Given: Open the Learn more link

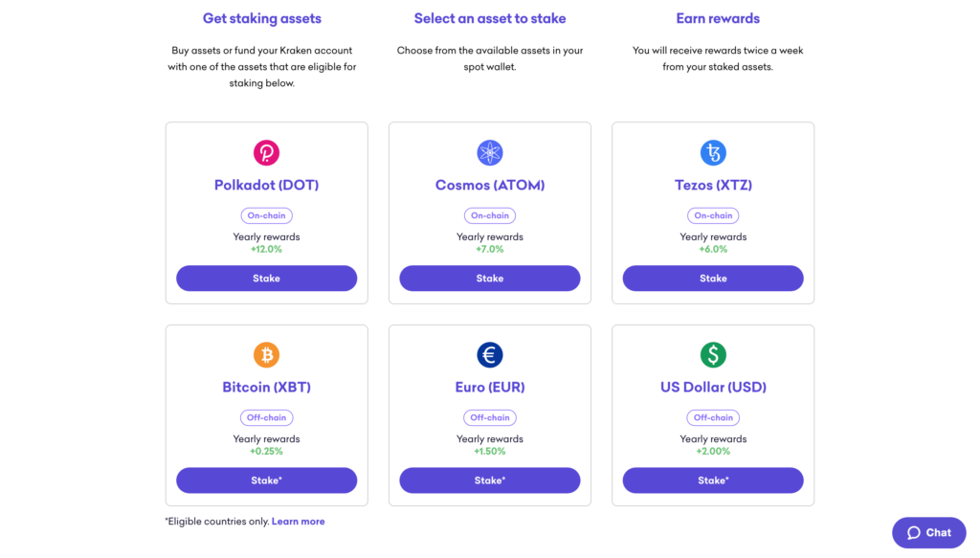Looking at the screenshot, I should click(x=299, y=521).
